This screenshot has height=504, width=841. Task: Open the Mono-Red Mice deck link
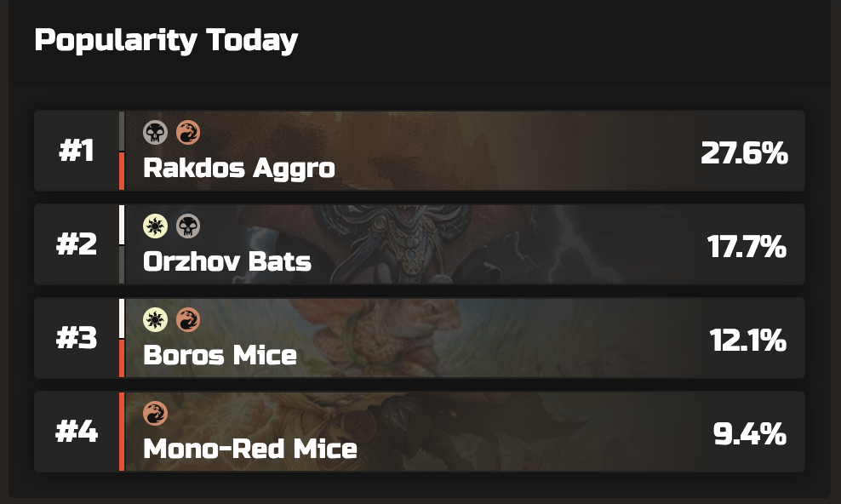(250, 449)
